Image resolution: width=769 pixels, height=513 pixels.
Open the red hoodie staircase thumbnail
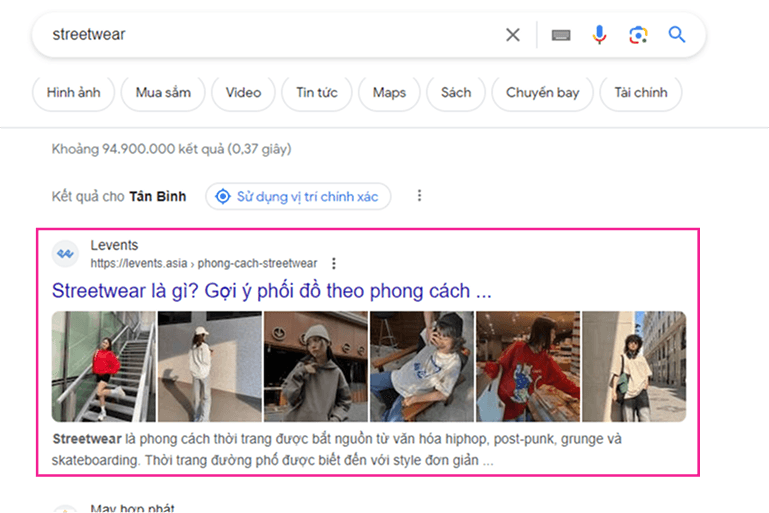pyautogui.click(x=103, y=366)
